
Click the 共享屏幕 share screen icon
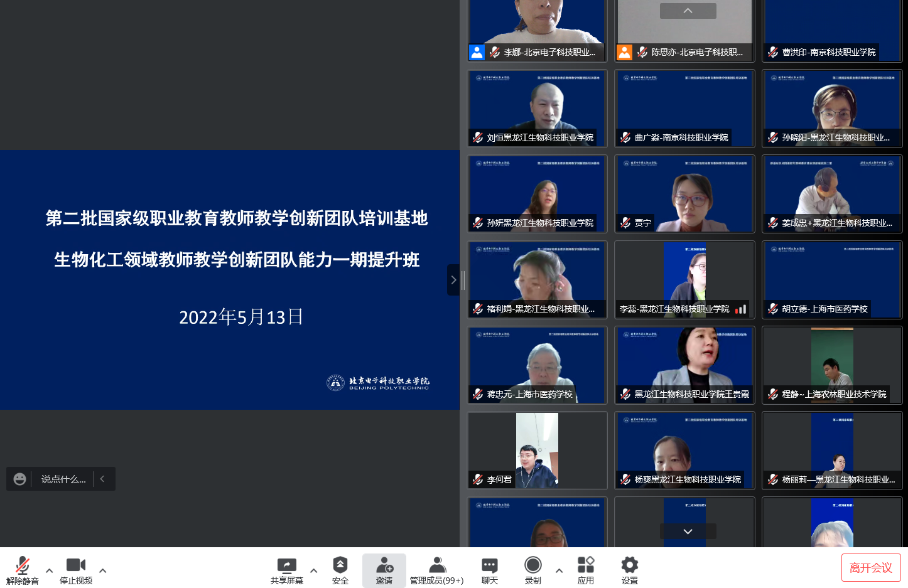(x=287, y=570)
